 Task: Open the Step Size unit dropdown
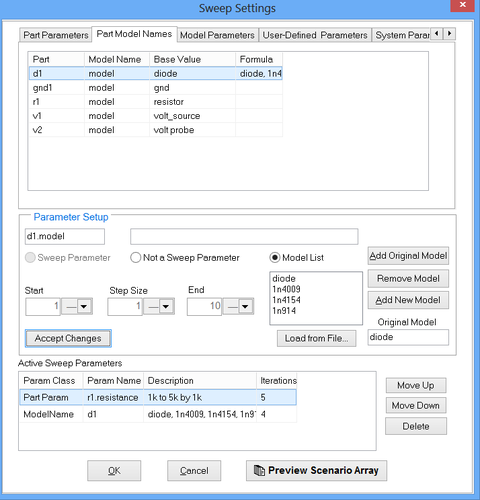click(x=159, y=306)
